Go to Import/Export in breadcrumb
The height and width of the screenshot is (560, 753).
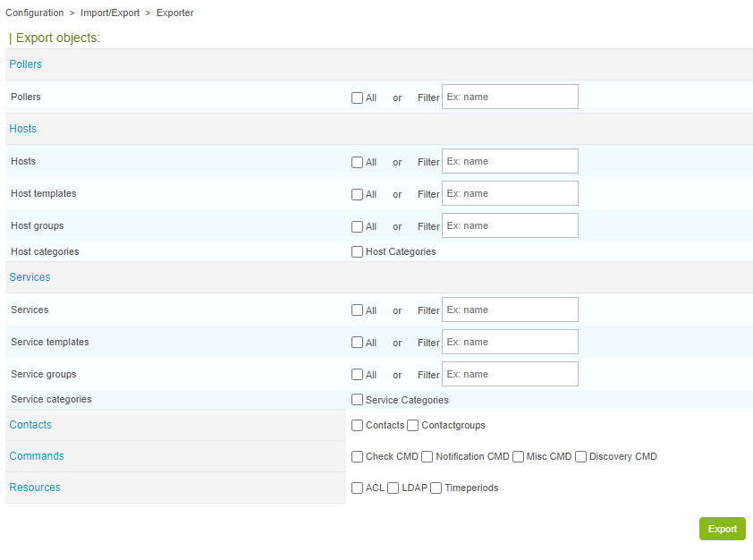click(110, 13)
